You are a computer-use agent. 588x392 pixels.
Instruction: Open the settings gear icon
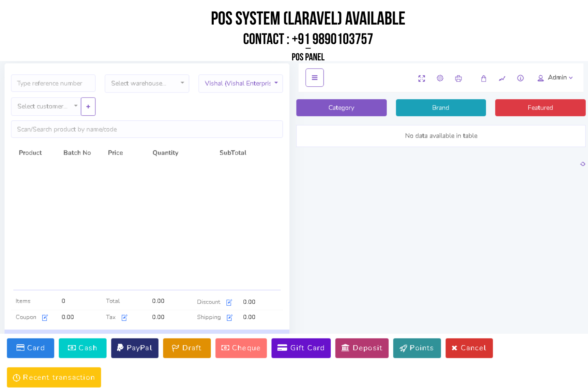click(x=440, y=78)
